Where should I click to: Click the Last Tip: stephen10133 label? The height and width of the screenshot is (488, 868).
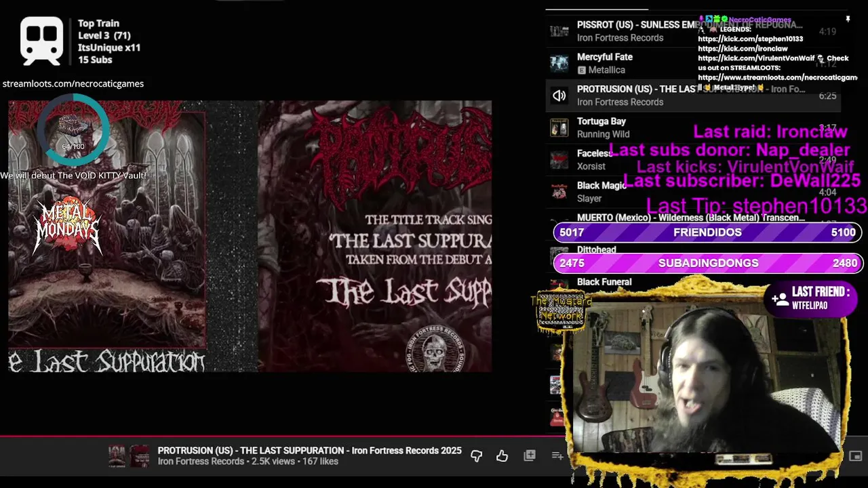point(756,205)
